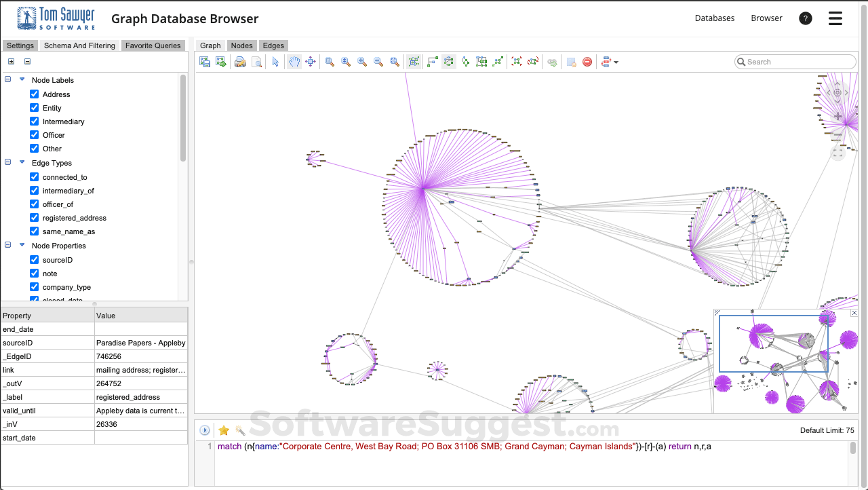This screenshot has width=868, height=490.
Task: Click the print graph icon
Action: click(x=240, y=62)
